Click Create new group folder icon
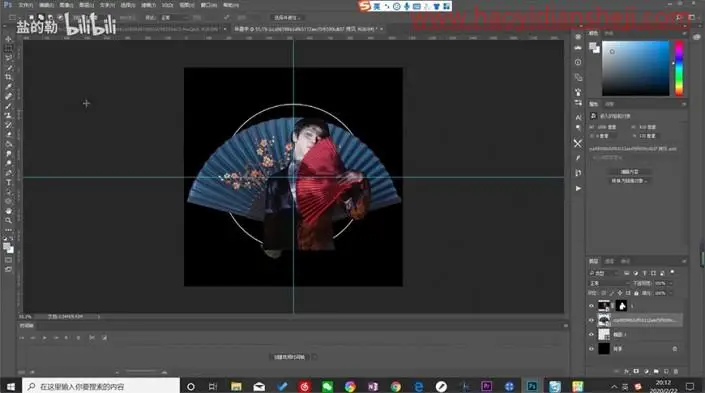The image size is (705, 393). click(x=656, y=371)
